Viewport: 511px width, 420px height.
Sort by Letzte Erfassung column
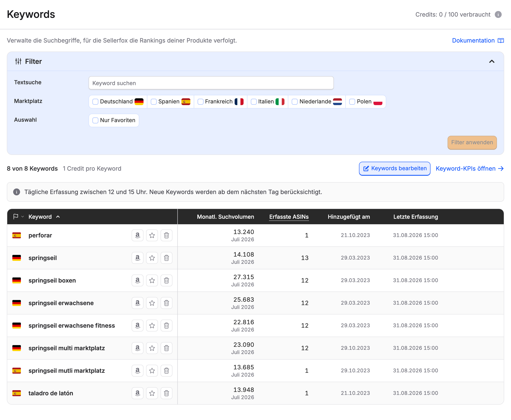click(x=415, y=217)
